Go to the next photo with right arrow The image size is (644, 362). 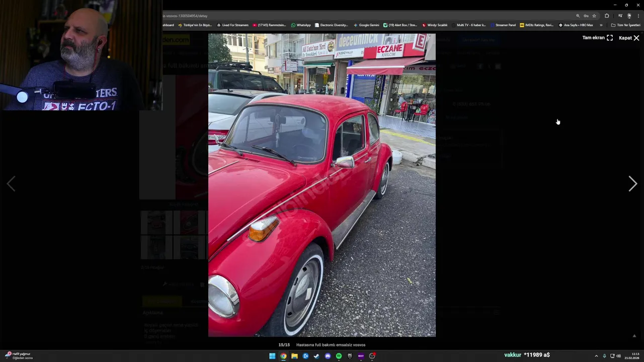pyautogui.click(x=632, y=184)
